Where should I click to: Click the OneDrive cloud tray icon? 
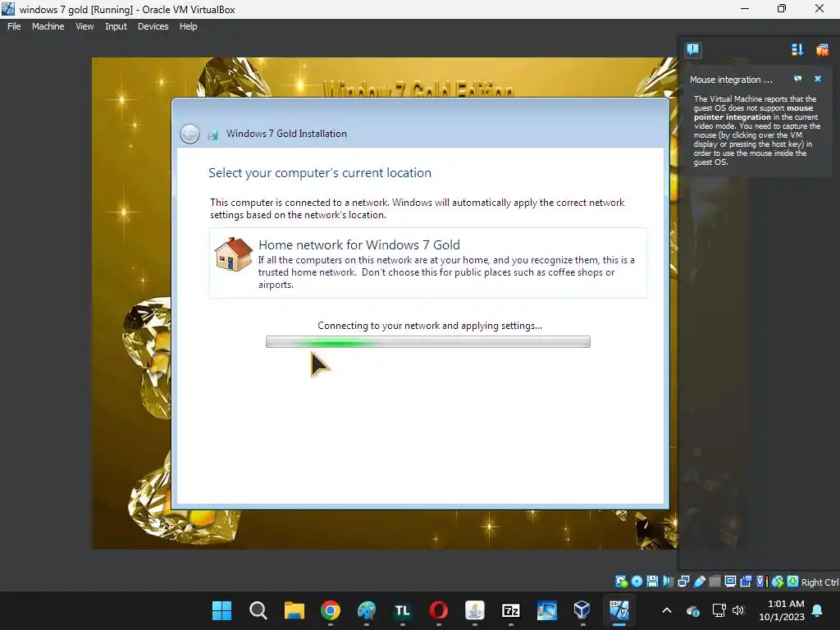click(692, 610)
